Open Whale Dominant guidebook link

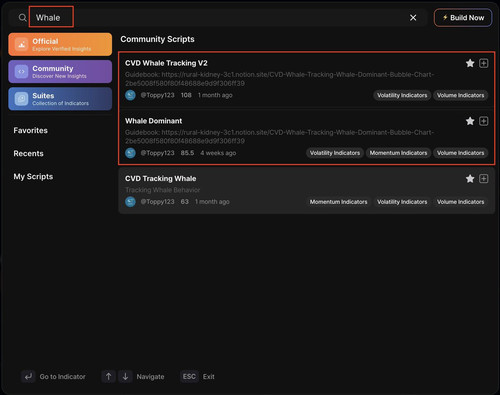tap(279, 137)
